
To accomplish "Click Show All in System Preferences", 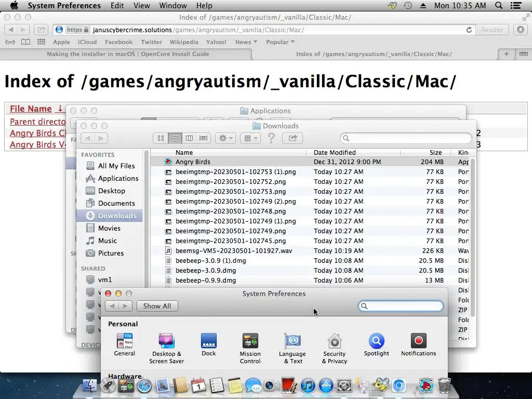I will click(157, 306).
